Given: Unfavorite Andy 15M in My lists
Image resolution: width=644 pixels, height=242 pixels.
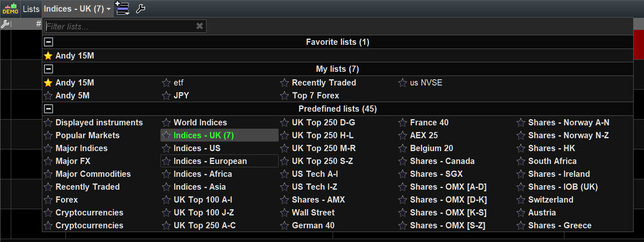Looking at the screenshot, I should pos(48,83).
